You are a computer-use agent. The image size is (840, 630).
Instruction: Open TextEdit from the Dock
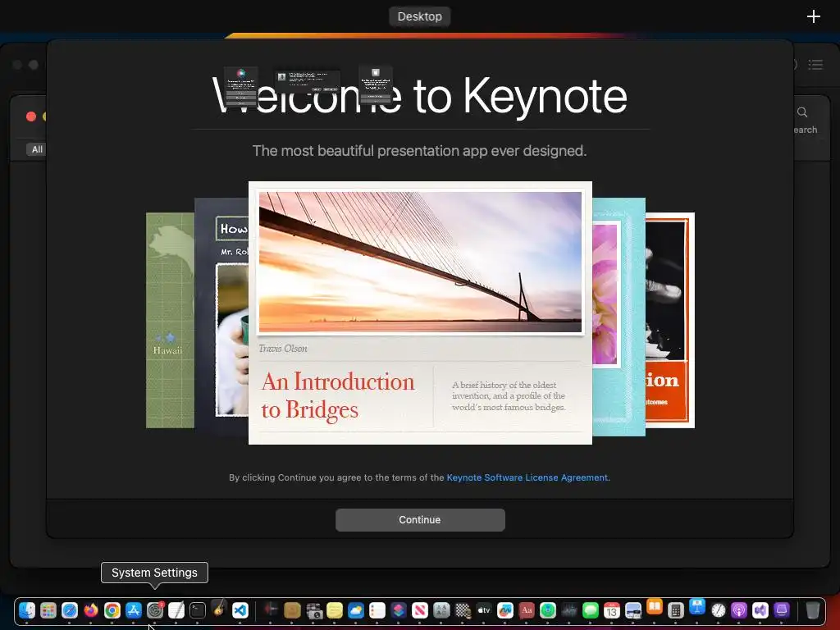click(176, 610)
